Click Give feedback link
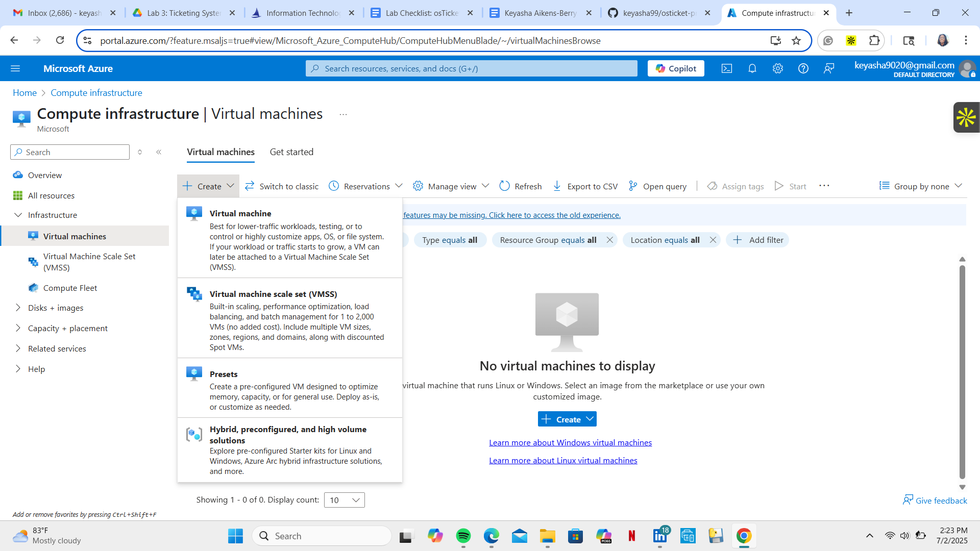This screenshot has width=980, height=551. point(935,500)
